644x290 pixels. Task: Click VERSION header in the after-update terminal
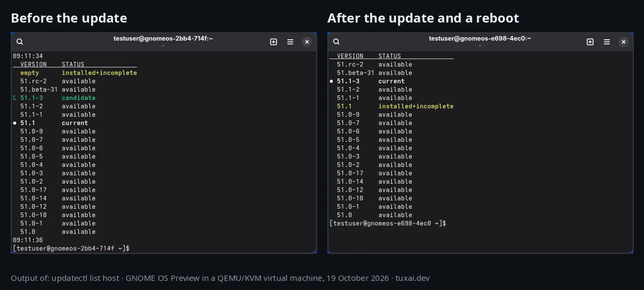click(350, 56)
